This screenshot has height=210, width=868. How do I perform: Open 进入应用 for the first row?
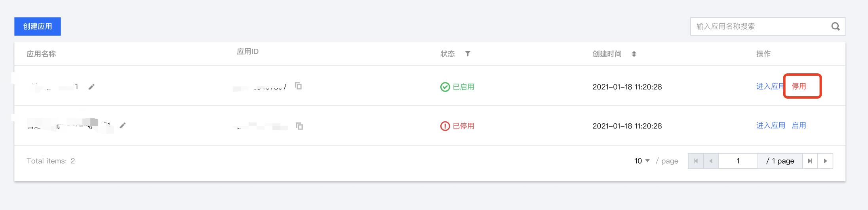(770, 86)
